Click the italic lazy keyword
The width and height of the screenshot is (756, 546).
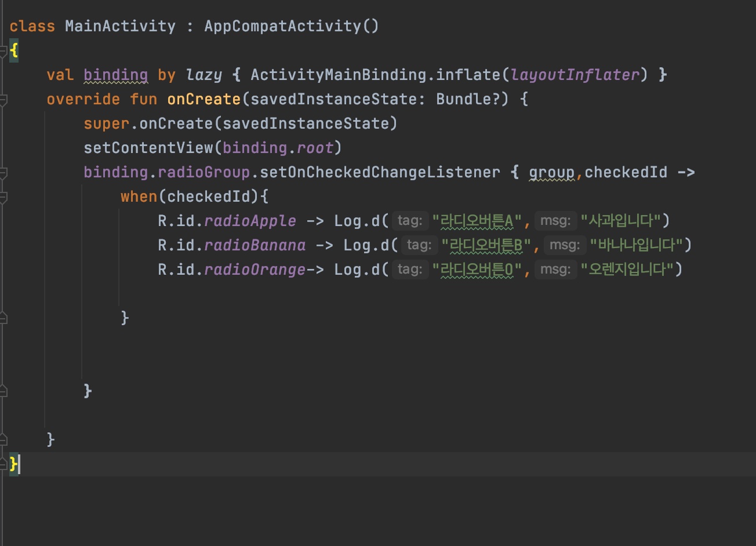click(203, 75)
